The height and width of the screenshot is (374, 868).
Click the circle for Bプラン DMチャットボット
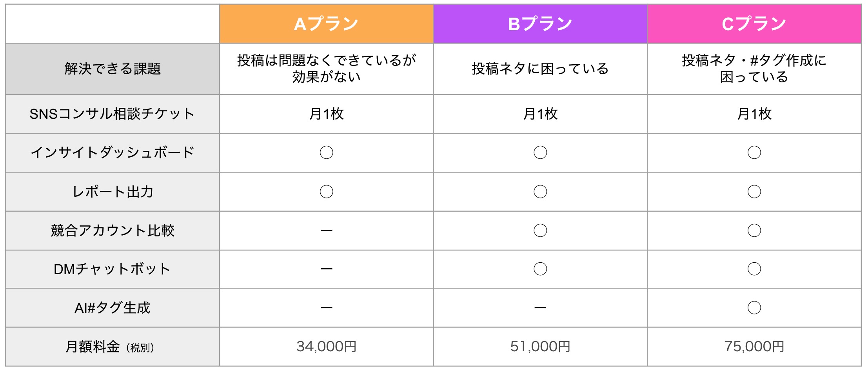[540, 269]
